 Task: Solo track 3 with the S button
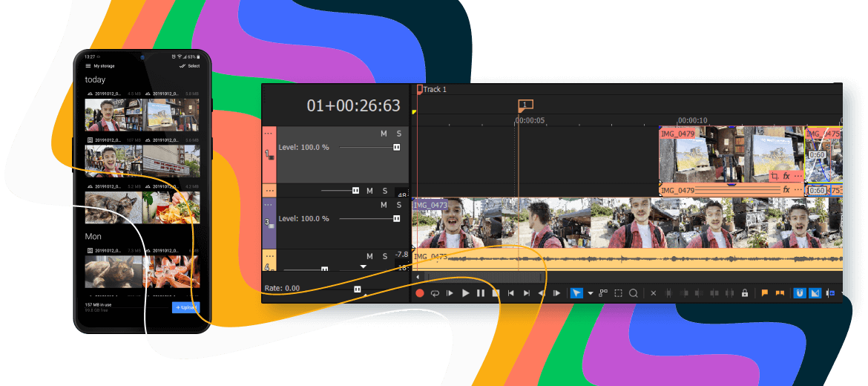click(x=398, y=205)
